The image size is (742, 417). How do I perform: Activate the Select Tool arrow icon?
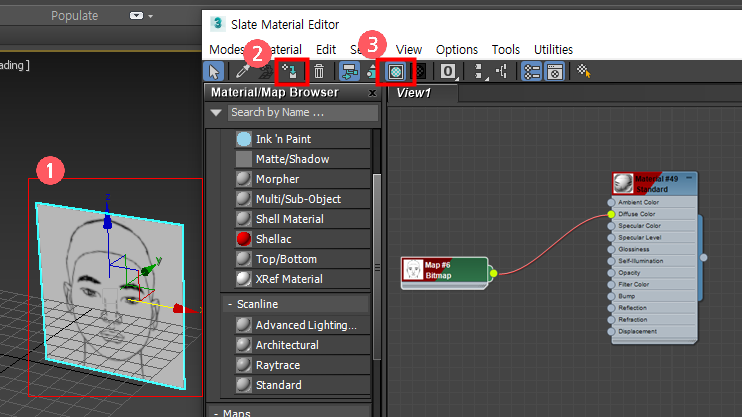[214, 72]
